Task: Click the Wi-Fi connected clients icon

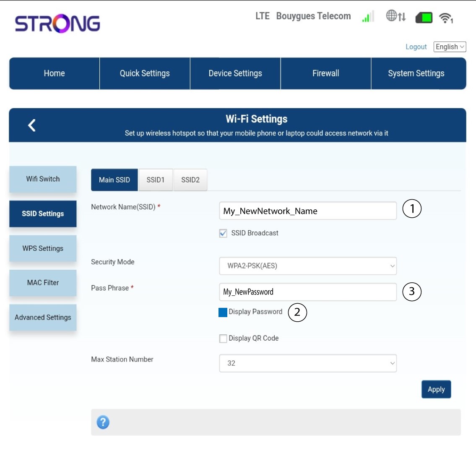Action: [446, 18]
